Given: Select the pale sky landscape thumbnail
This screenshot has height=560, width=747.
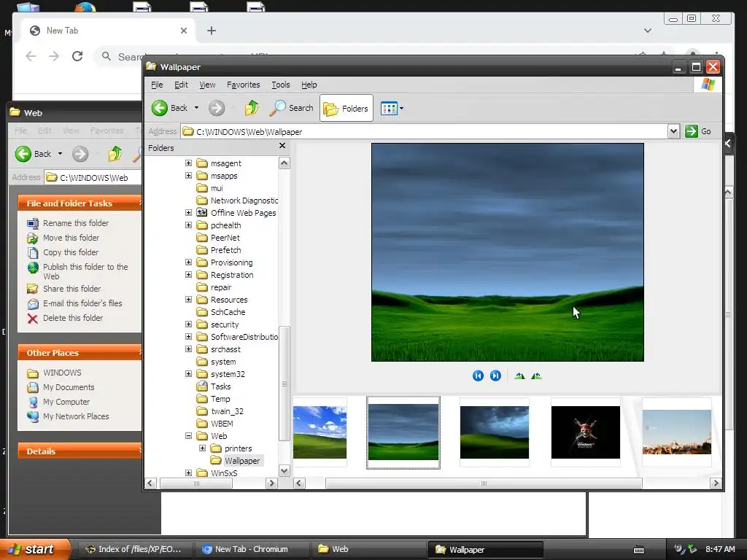Looking at the screenshot, I should (676, 432).
